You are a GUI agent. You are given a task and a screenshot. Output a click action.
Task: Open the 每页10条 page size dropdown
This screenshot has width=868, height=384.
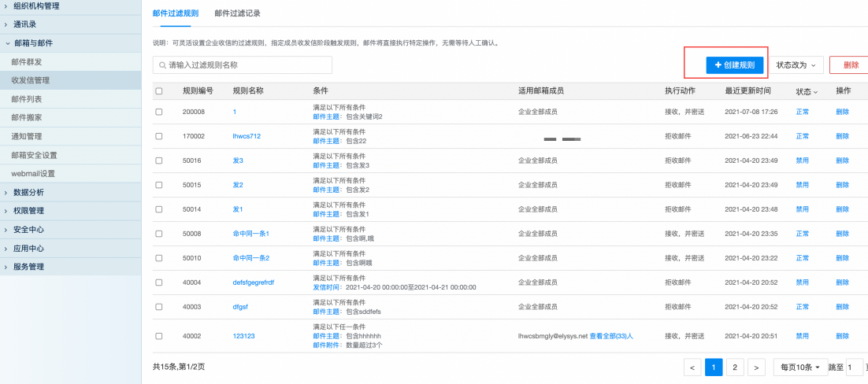tap(798, 367)
